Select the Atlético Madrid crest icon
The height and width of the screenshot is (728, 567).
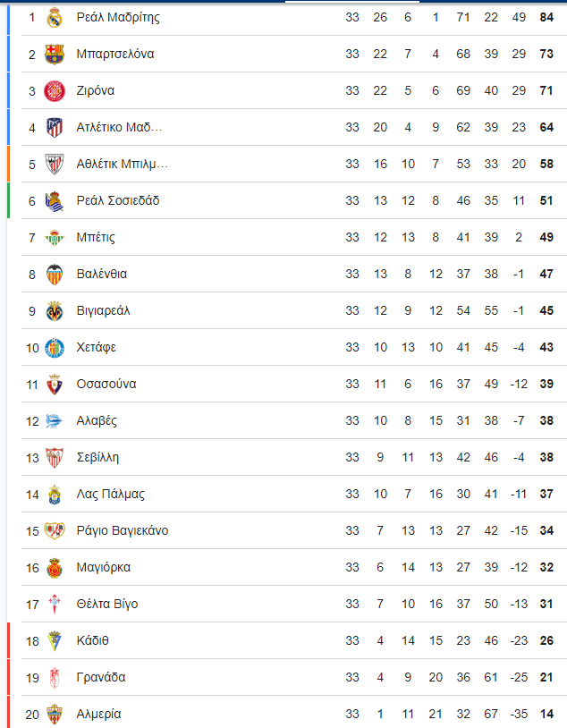[55, 127]
